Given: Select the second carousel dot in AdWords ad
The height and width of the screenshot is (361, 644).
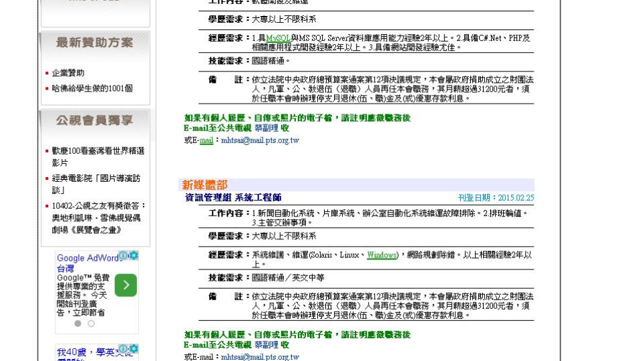Looking at the screenshot, I should (x=91, y=324).
